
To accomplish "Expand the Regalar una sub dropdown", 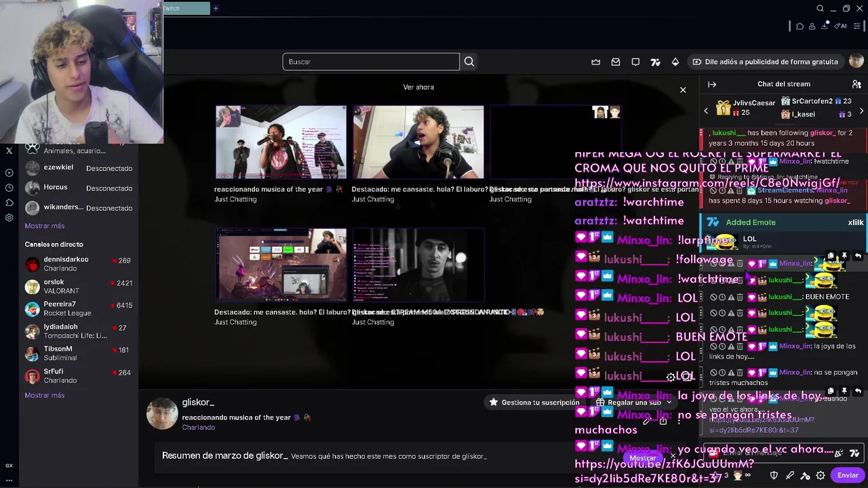I will coord(669,403).
